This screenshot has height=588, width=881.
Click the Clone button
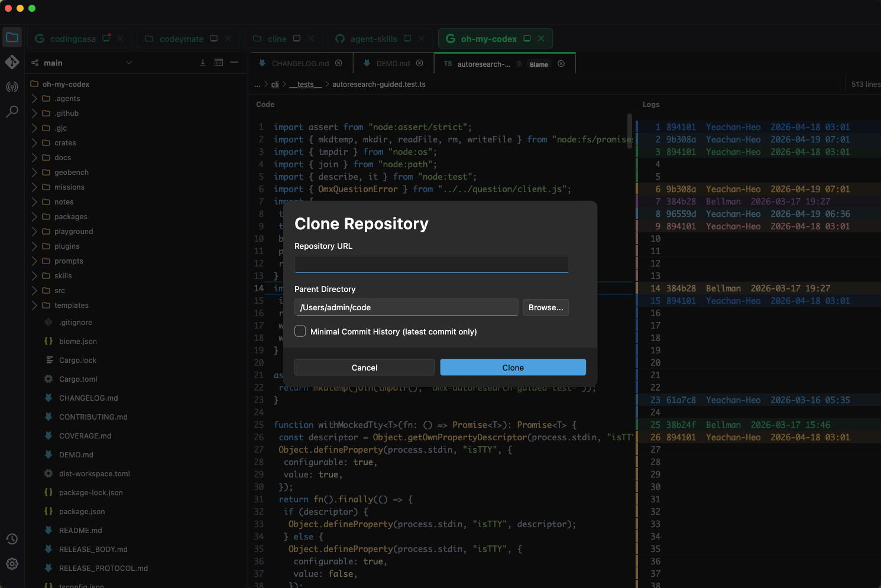(513, 368)
